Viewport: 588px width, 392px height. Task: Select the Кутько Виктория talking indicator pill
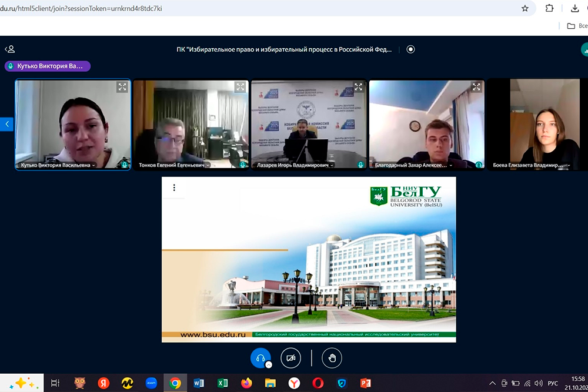48,66
